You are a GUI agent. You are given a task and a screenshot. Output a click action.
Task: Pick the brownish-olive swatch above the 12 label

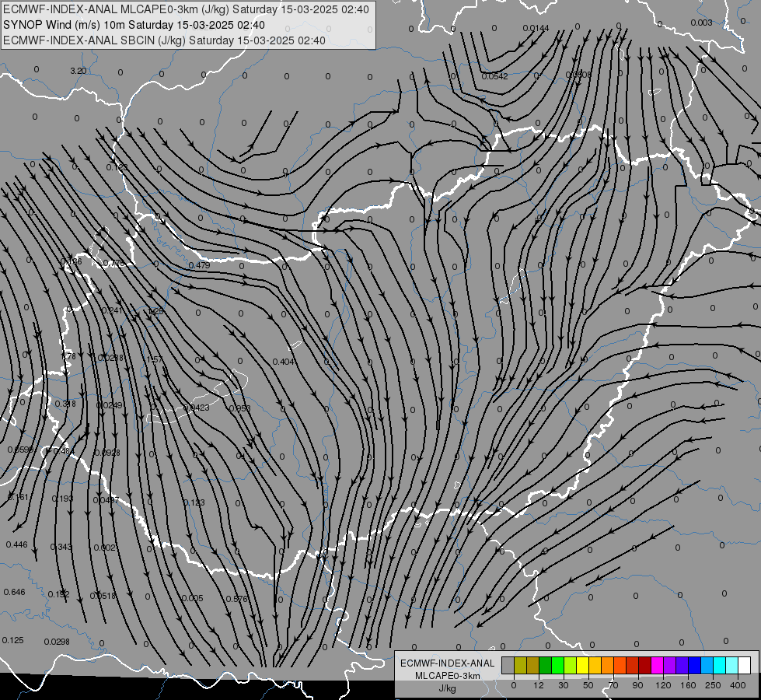click(x=533, y=665)
